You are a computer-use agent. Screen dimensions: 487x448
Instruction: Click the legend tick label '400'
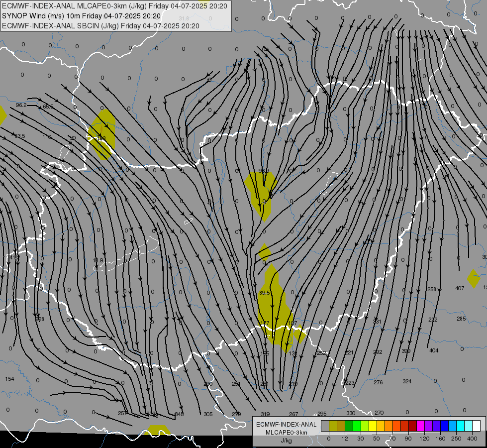pyautogui.click(x=472, y=439)
